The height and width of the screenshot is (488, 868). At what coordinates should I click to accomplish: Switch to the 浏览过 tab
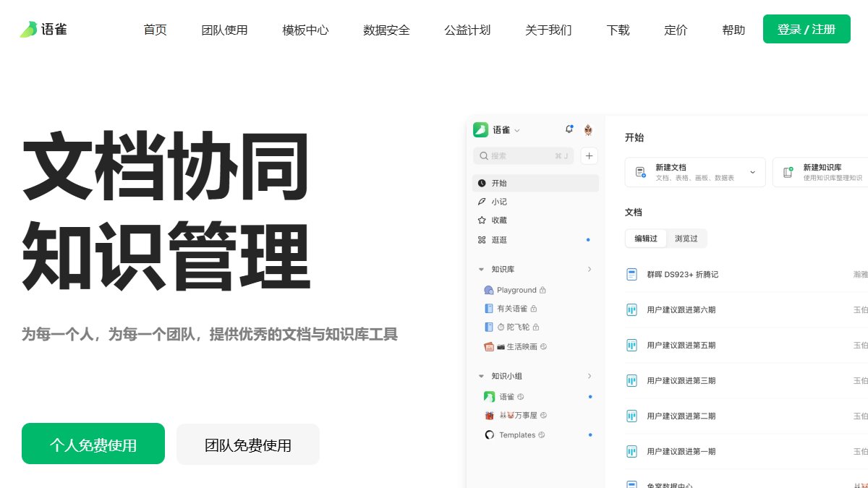[x=686, y=239]
